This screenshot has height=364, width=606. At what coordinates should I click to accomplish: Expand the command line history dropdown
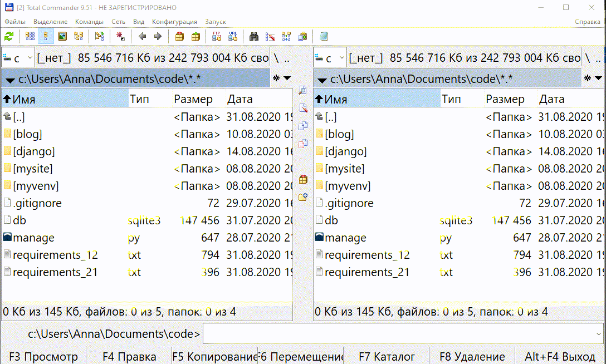(599, 333)
